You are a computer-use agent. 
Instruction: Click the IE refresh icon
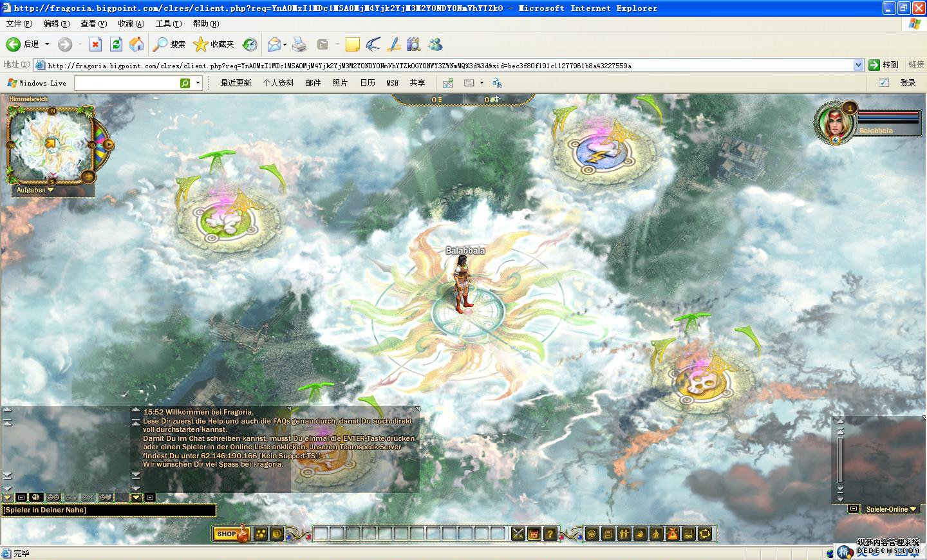pyautogui.click(x=116, y=44)
